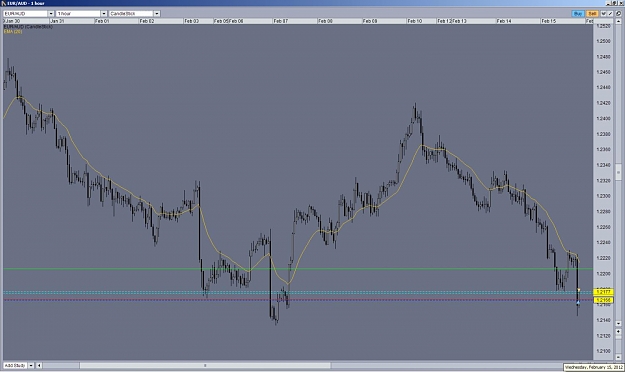Screen dimensions: 625x372
Task: Click the EUR/AUD symbol field
Action: [x=26, y=14]
